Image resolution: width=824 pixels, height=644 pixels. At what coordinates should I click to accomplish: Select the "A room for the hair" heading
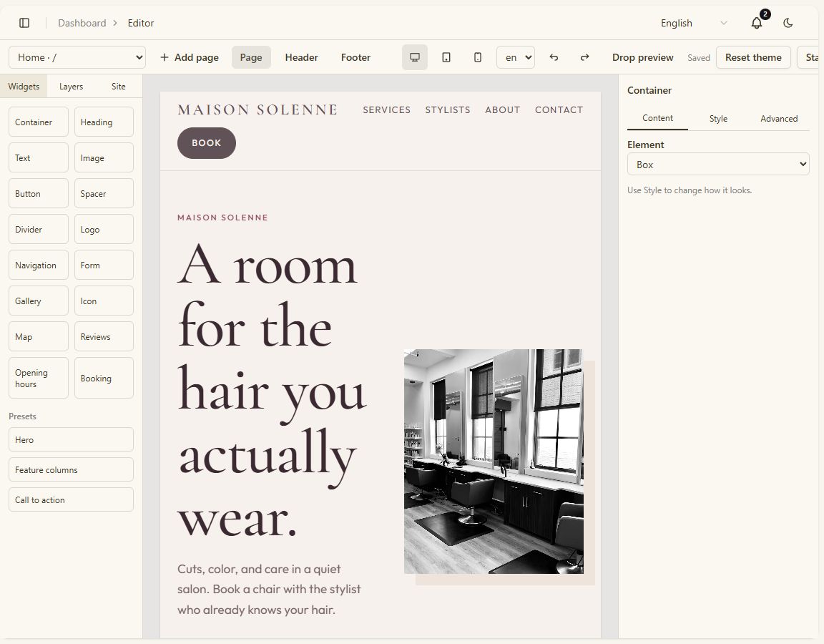tap(273, 390)
